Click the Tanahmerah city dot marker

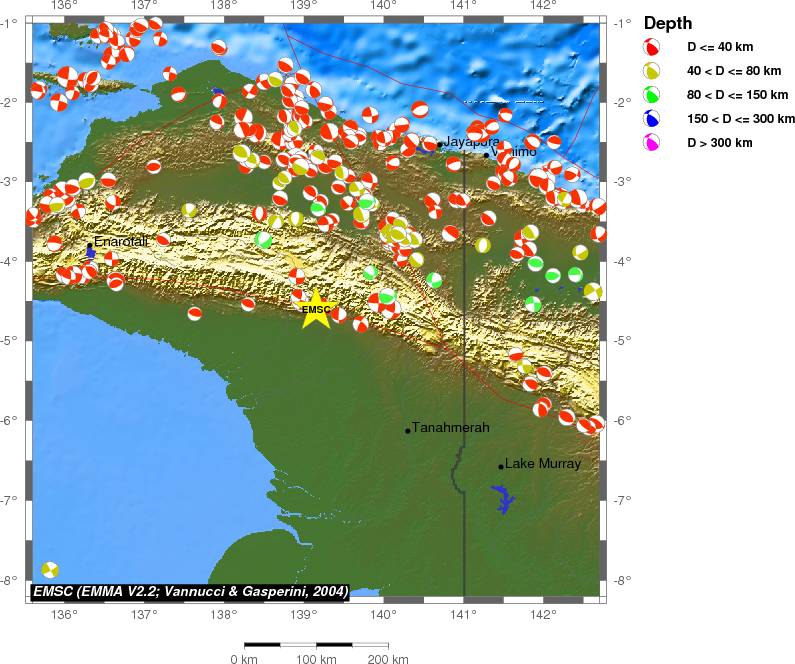click(408, 430)
